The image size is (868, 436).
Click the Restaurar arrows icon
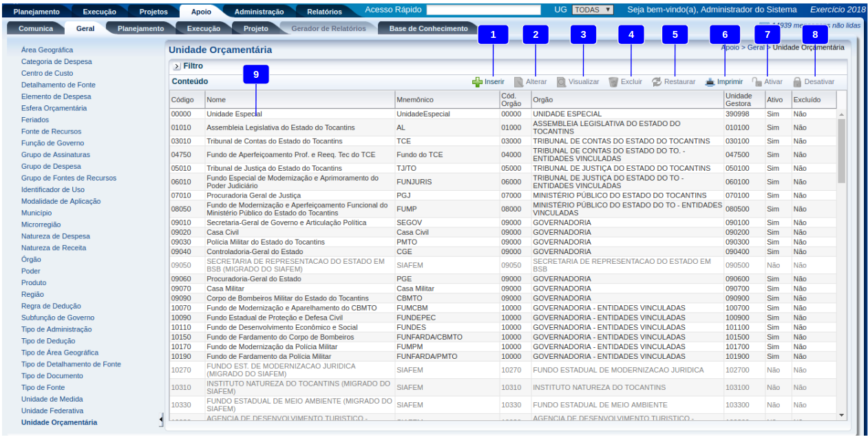(657, 82)
